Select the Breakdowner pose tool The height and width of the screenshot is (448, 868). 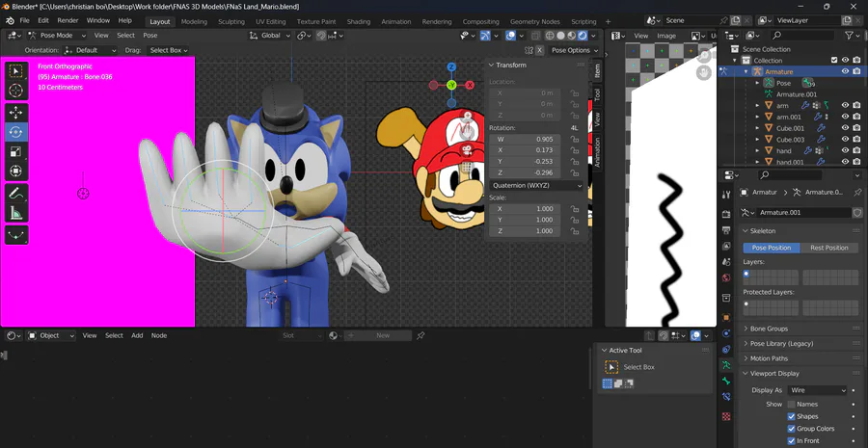click(x=16, y=235)
